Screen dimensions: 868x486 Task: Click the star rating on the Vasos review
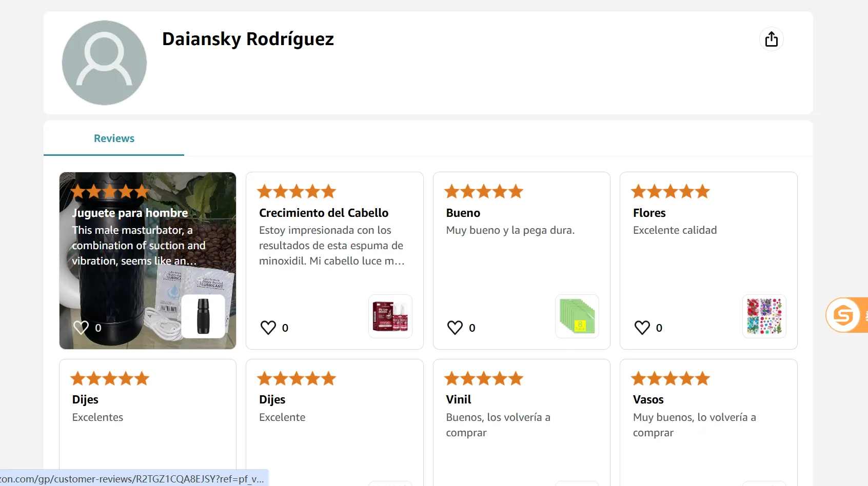(670, 378)
